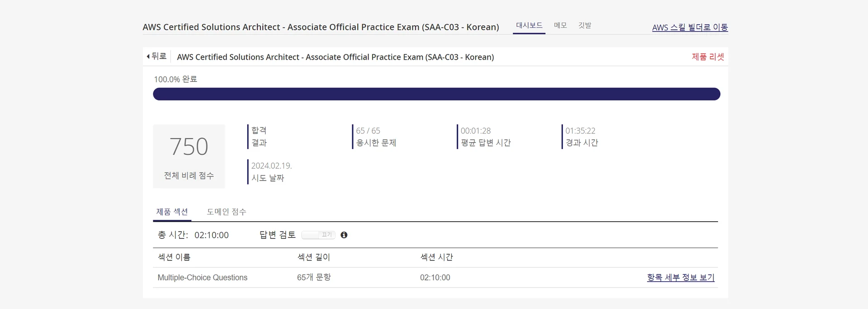Follow the AWS 스킬 빌더로 이동 link

click(x=689, y=28)
